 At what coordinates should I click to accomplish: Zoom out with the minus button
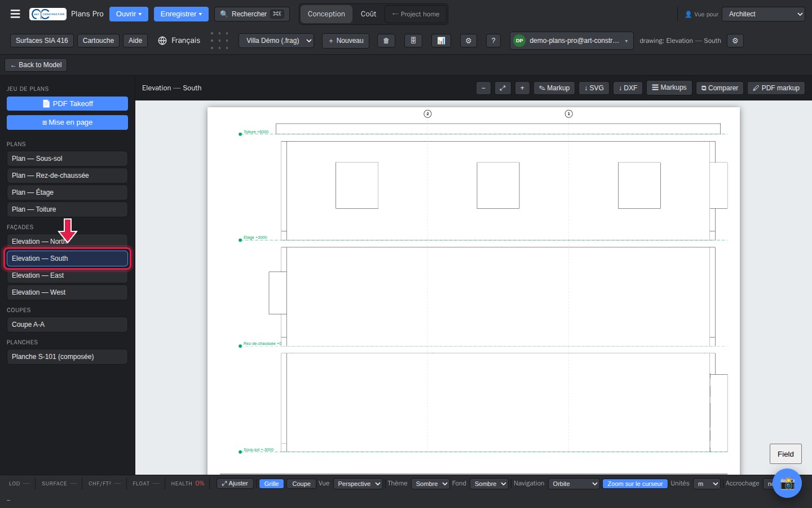pyautogui.click(x=483, y=88)
